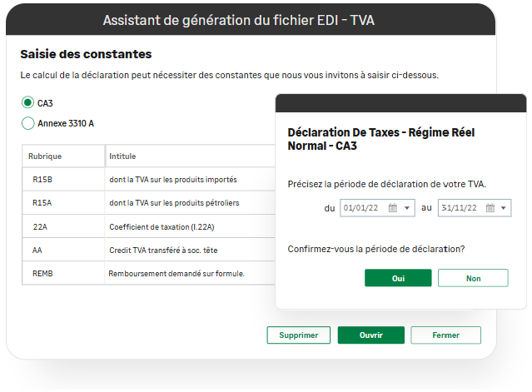Open calendar icon for start date
The height and width of the screenshot is (392, 532).
tap(393, 208)
